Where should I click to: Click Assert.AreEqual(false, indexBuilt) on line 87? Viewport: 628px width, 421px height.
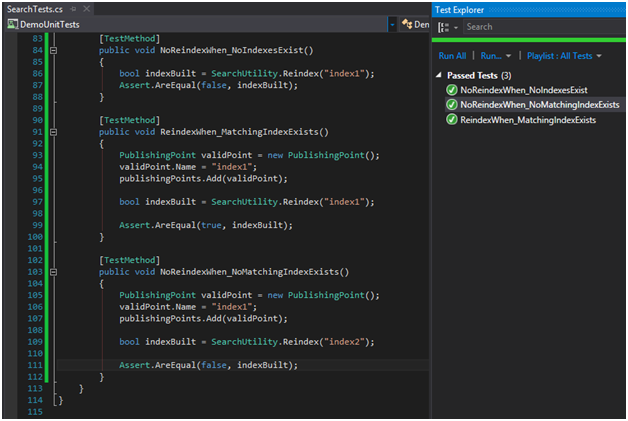pos(208,85)
